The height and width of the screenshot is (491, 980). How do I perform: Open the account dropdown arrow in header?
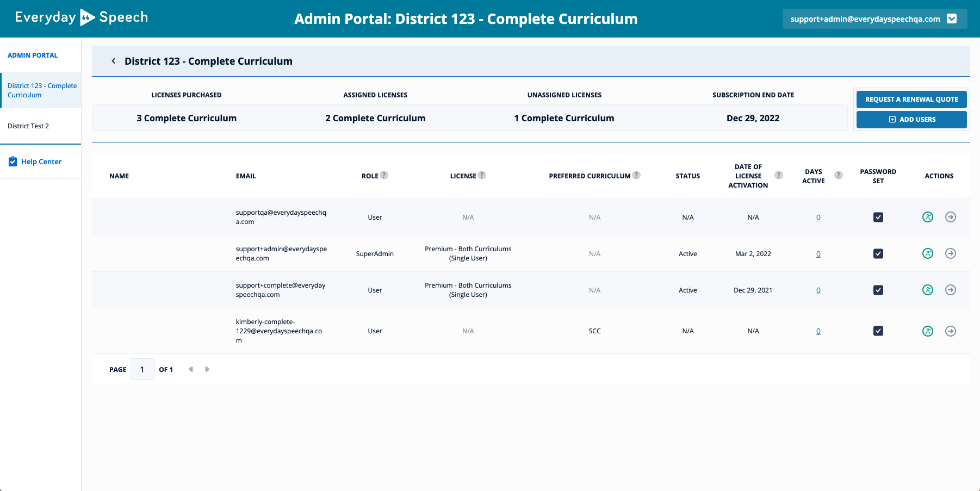[x=952, y=18]
